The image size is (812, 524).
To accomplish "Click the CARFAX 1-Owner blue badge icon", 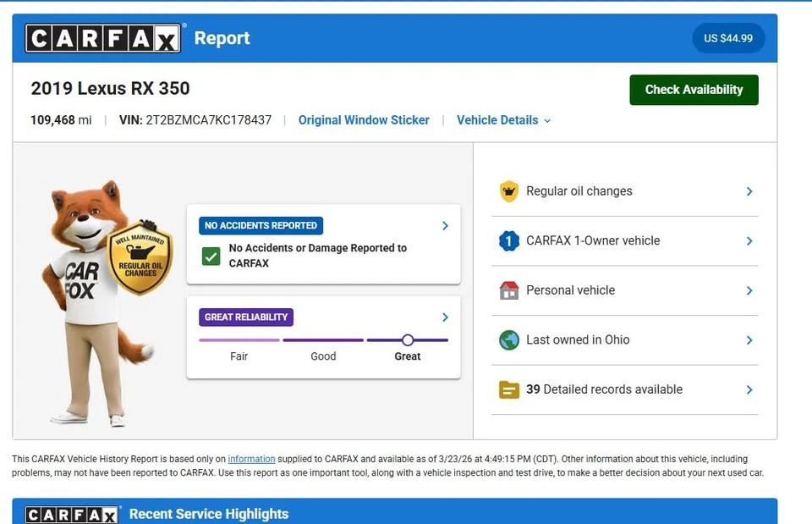I will [509, 241].
